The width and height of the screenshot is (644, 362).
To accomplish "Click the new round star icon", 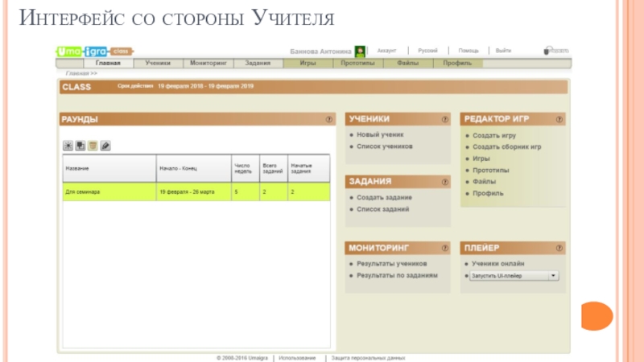I will coord(68,145).
